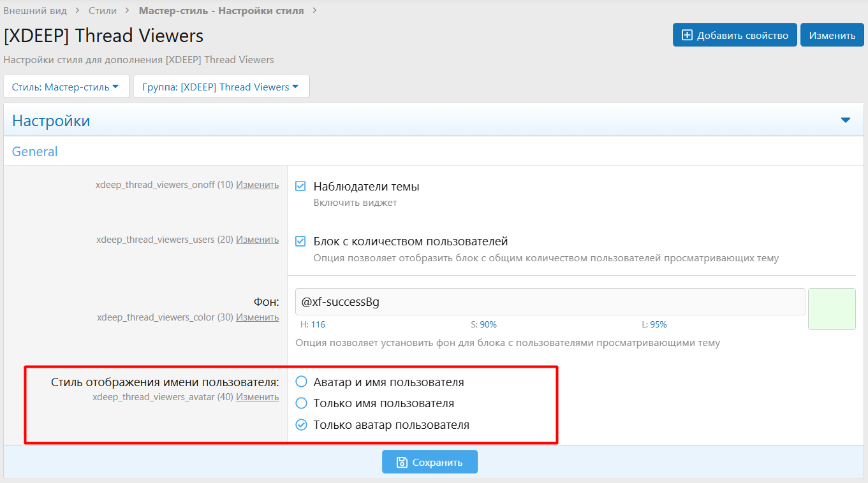
Task: Click Изменить link for xdeep_thread_viewers_users
Action: coord(257,240)
